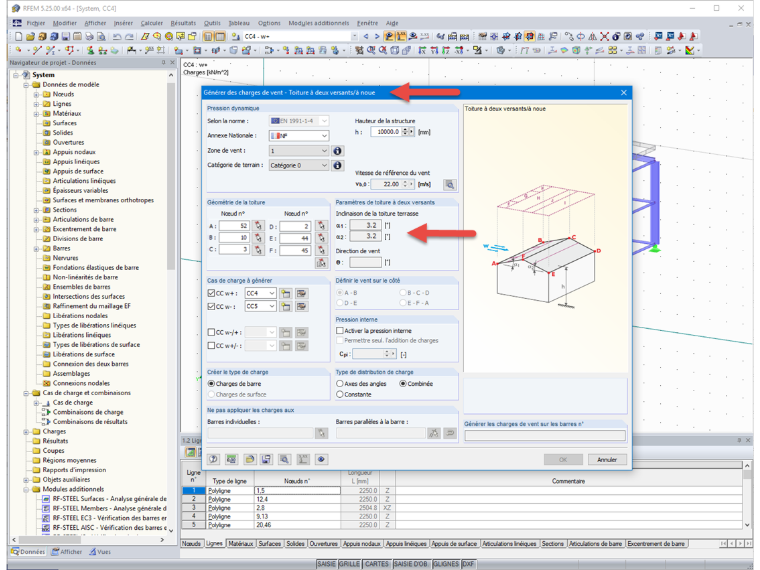
Task: Select Axes des angles distribution
Action: pos(340,383)
